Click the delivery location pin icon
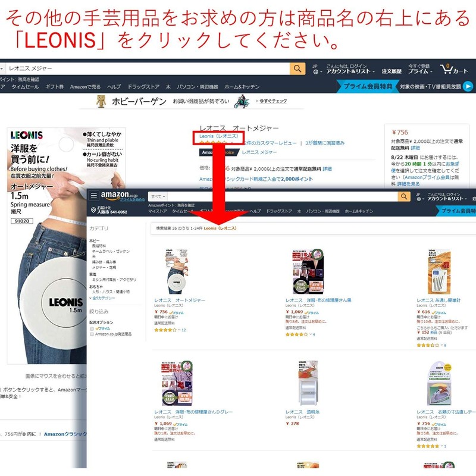Viewport: 476px width, 476px height. click(x=93, y=210)
